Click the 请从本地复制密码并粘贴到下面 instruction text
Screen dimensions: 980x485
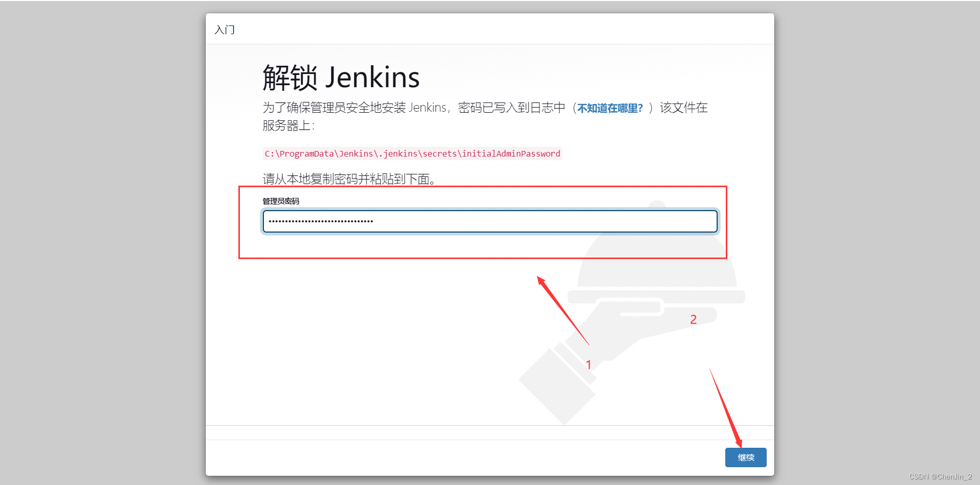point(349,179)
